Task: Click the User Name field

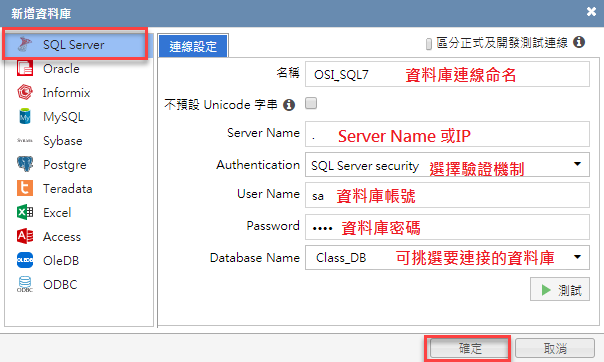Action: [x=447, y=195]
